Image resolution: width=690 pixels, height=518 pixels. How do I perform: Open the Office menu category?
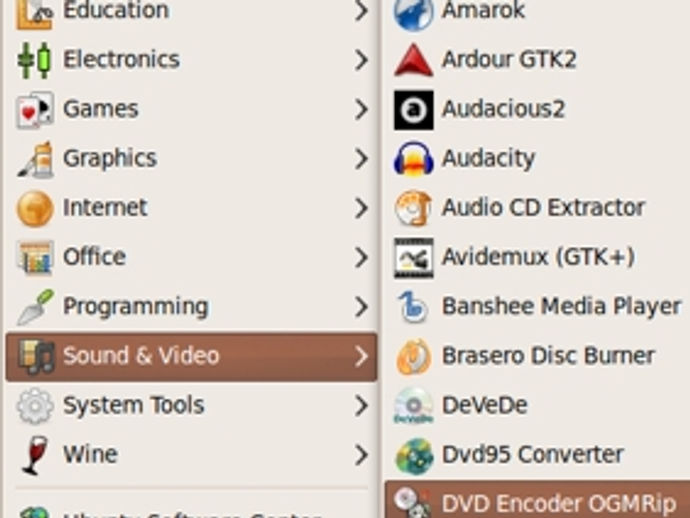(191, 257)
